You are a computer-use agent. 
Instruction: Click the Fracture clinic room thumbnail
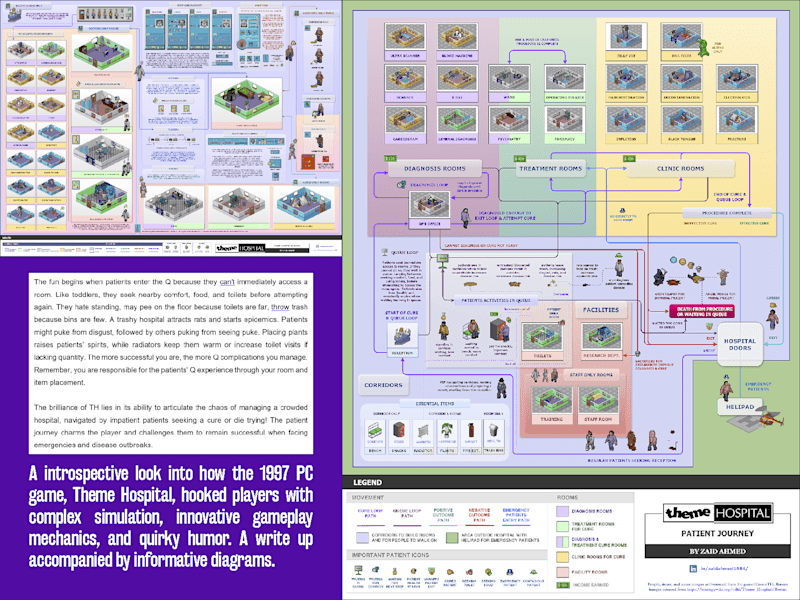coord(736,120)
